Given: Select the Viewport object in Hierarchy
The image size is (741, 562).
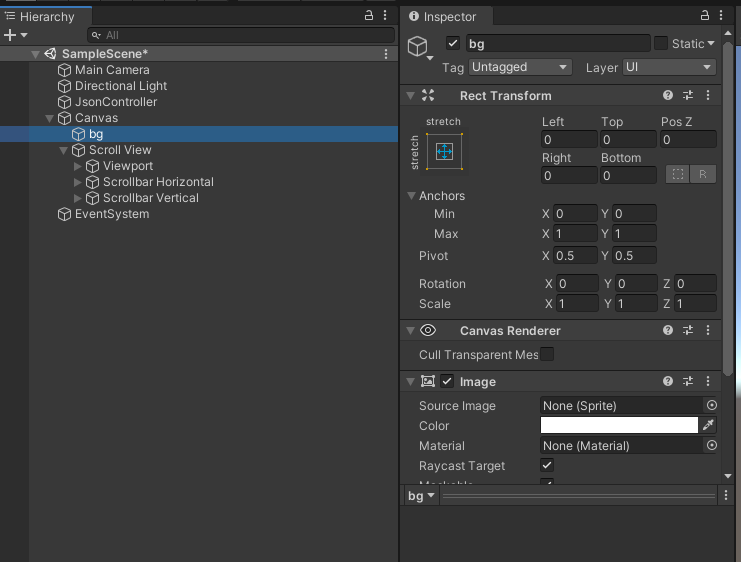Looking at the screenshot, I should click(128, 166).
